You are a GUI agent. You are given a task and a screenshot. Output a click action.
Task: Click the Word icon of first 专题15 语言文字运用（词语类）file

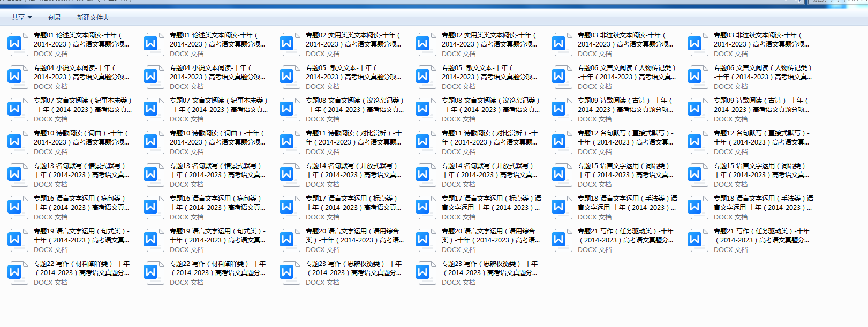[x=562, y=175]
